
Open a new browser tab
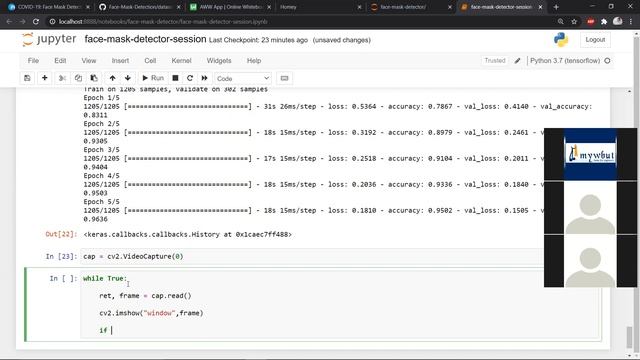[x=556, y=7]
